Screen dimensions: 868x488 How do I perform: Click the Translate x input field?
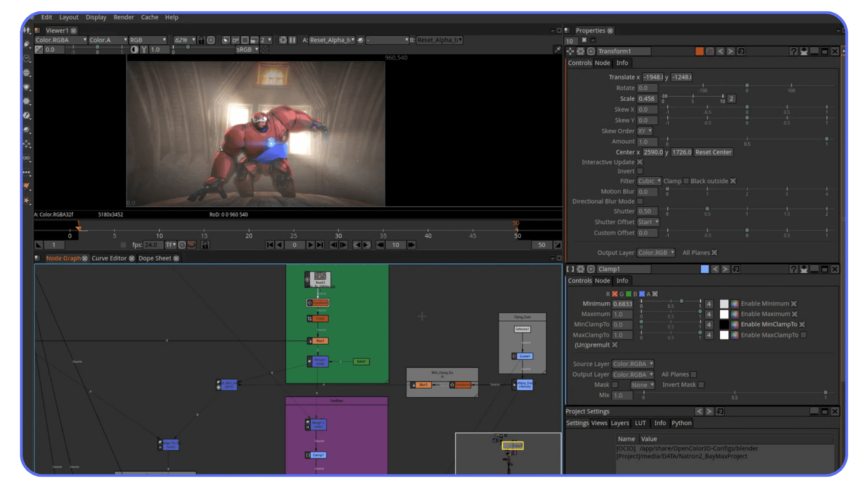tap(653, 77)
